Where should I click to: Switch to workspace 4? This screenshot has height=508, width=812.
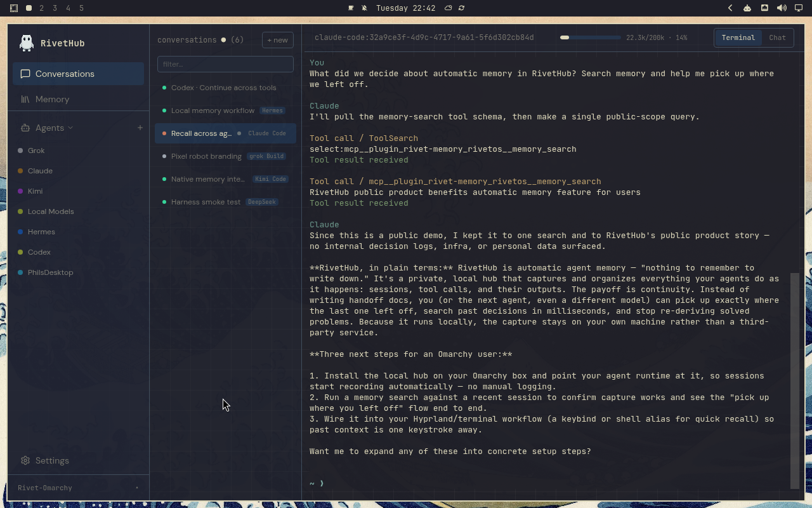(x=69, y=8)
